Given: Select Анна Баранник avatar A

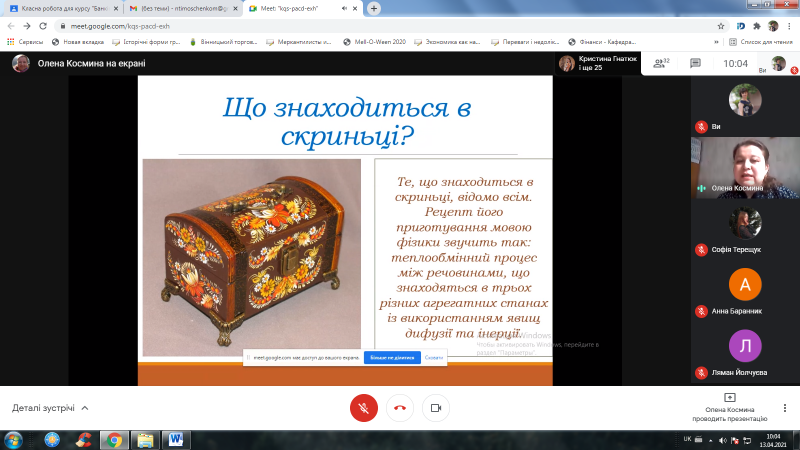Looking at the screenshot, I should point(745,284).
